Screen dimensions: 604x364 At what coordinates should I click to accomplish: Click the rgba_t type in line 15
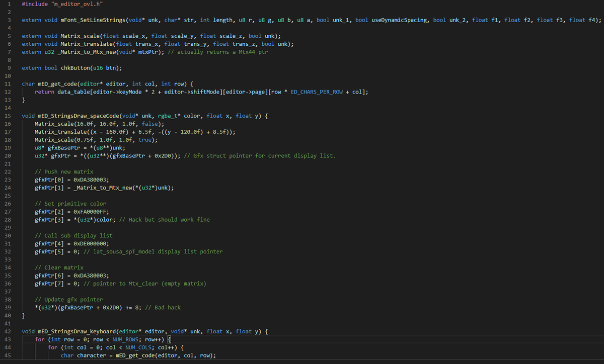pos(168,116)
